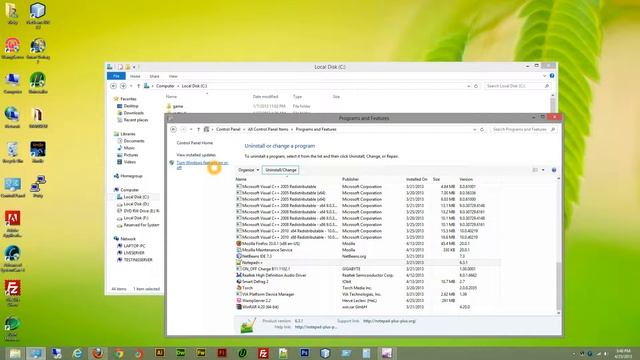640x360 pixels.
Task: Sort programs by Publisher column
Action: 350,179
